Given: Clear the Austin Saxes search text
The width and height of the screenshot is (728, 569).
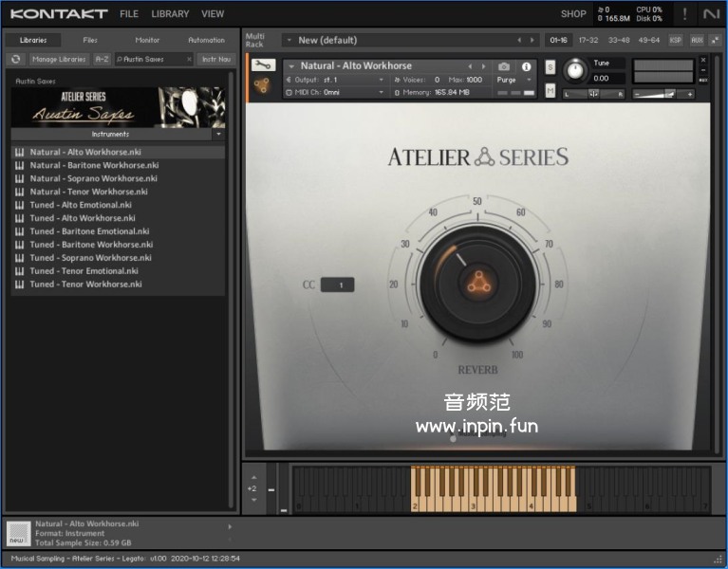Looking at the screenshot, I should pos(187,59).
